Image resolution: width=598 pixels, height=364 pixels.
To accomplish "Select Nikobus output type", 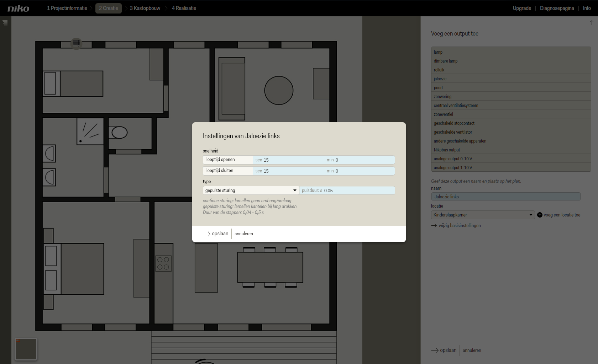I will point(511,150).
